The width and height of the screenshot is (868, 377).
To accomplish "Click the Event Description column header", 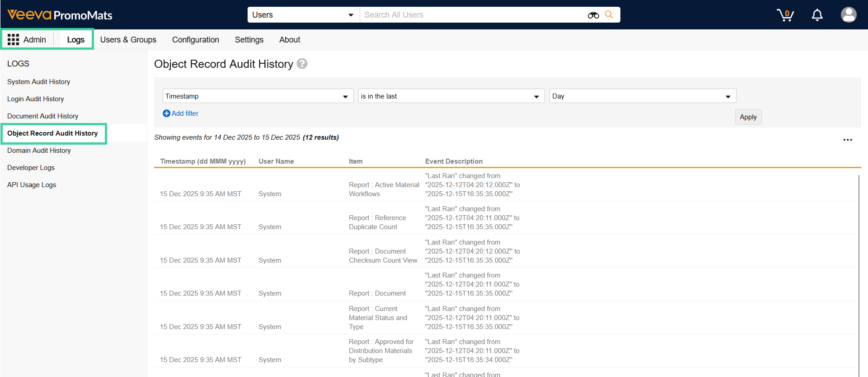I will click(454, 161).
